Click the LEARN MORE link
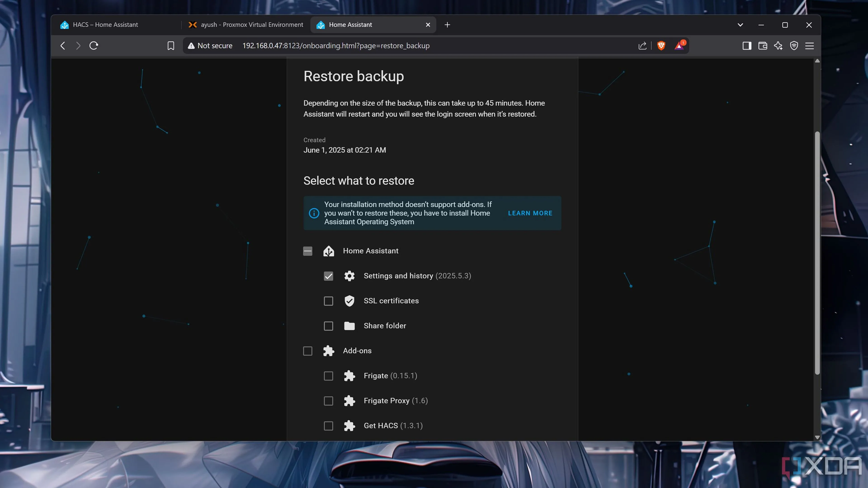 (x=530, y=213)
